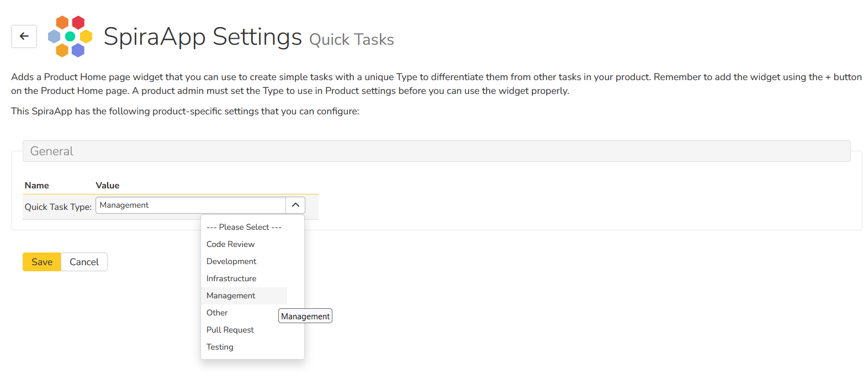Pick Development in the dropdown list
Screen dimensions: 868x374
[231, 261]
